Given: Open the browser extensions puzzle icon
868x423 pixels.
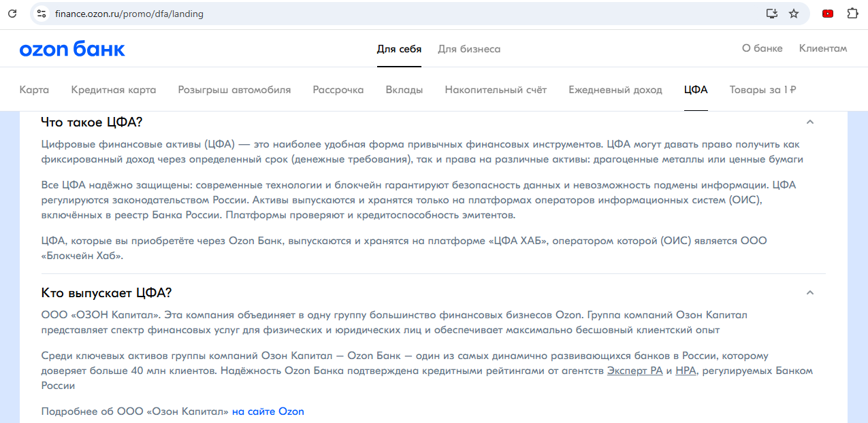Looking at the screenshot, I should coord(852,14).
